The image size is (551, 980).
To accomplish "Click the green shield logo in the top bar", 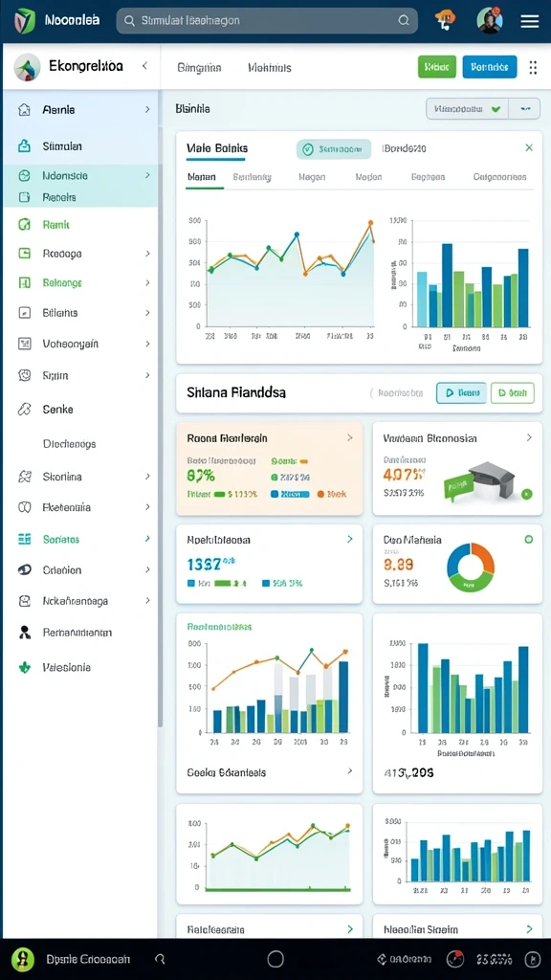I will [23, 21].
